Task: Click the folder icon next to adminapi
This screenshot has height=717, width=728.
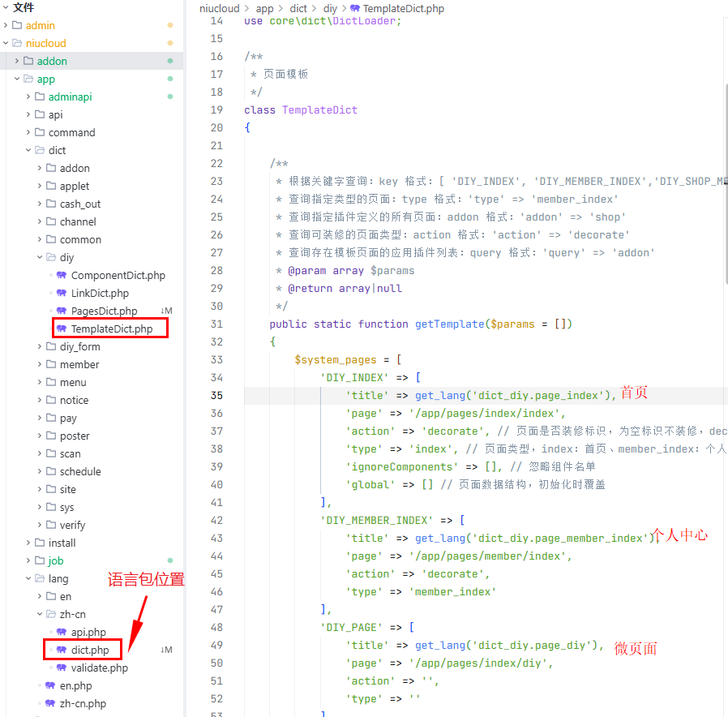Action: 40,97
